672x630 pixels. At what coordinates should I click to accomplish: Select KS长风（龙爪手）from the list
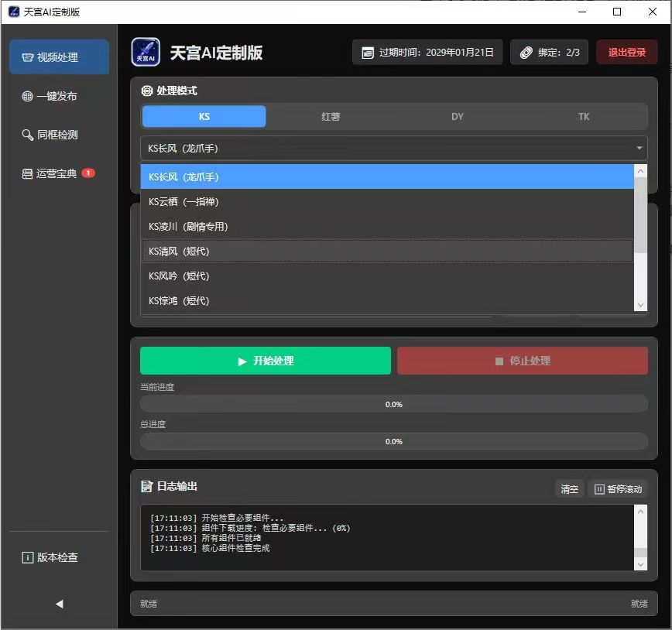[x=387, y=176]
